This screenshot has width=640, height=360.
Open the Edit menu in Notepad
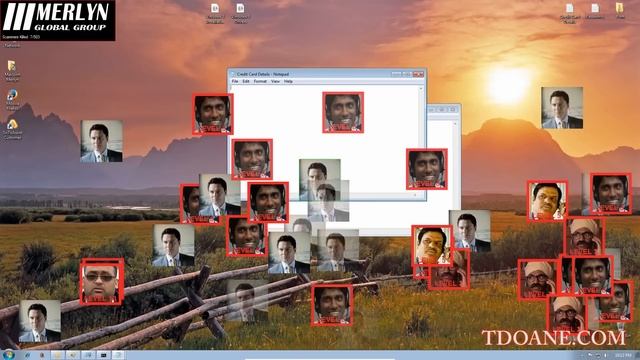(x=246, y=81)
